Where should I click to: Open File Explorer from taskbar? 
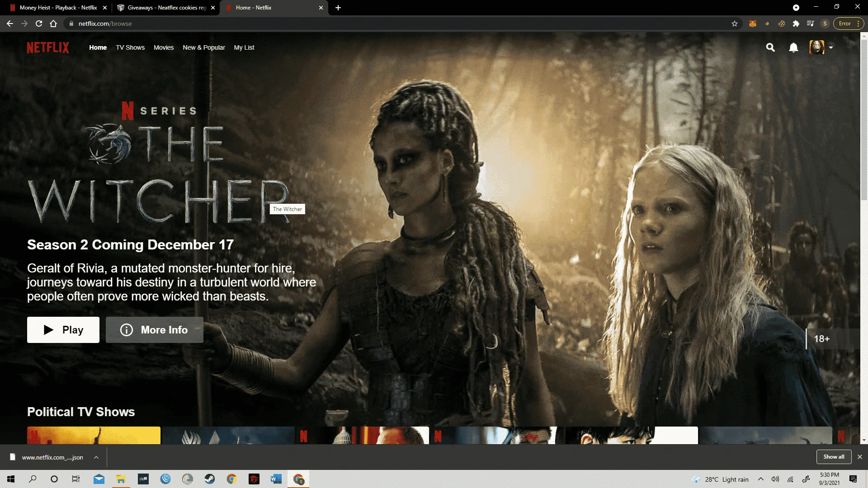(121, 479)
